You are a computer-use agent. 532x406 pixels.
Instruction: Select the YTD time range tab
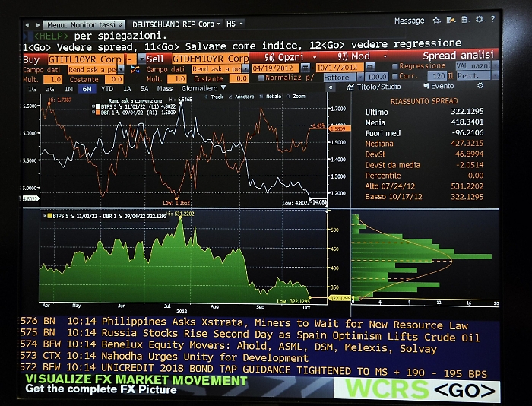(107, 88)
